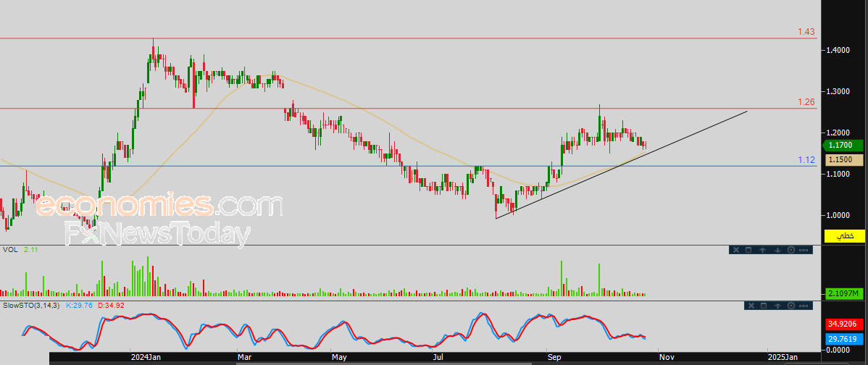Viewport: 868px width, 365px height.
Task: Click the green 1.1700 current price tag
Action: tap(843, 146)
